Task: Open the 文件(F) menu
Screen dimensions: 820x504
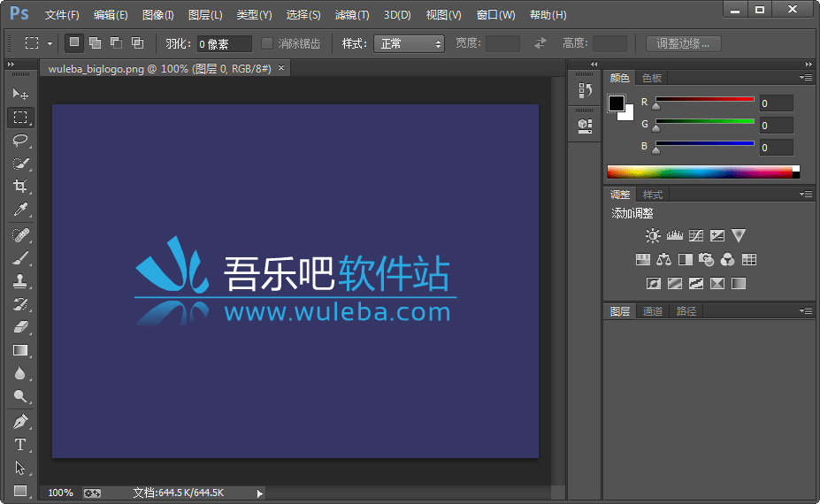Action: (62, 15)
